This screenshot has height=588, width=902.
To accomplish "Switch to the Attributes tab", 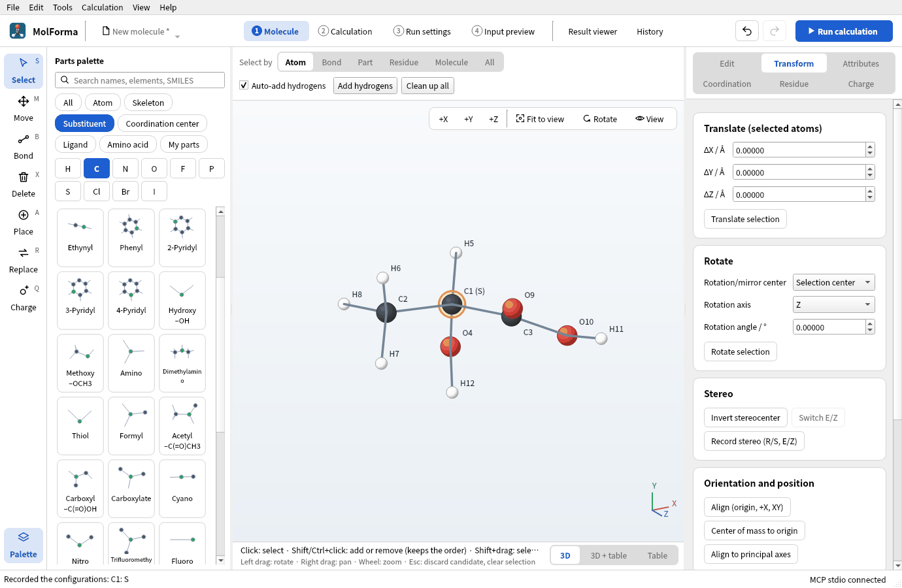I will click(861, 63).
